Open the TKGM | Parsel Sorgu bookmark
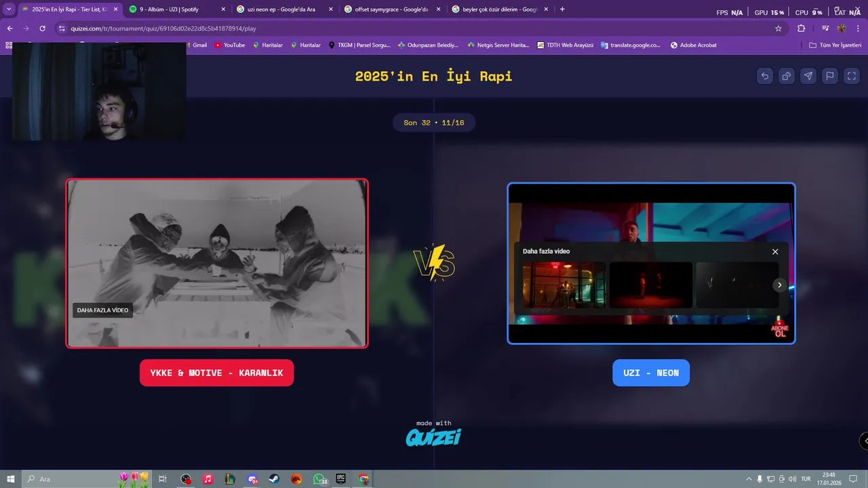Image resolution: width=868 pixels, height=488 pixels. 359,45
